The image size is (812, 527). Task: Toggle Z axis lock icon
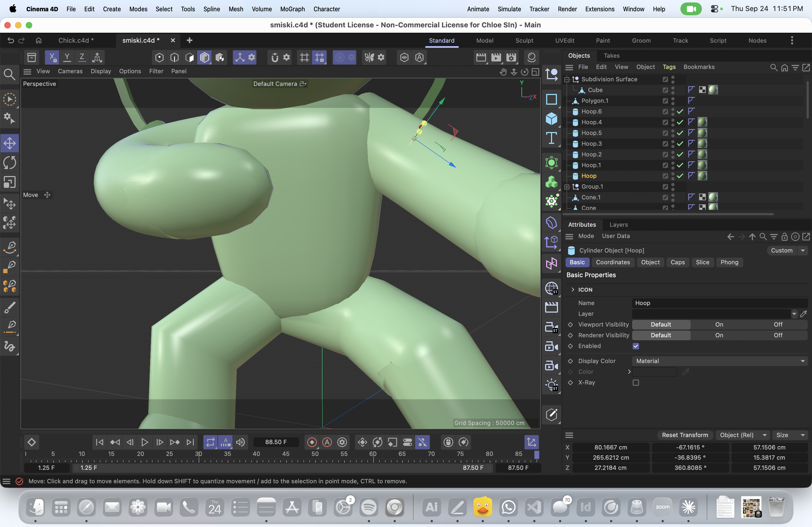tap(82, 57)
